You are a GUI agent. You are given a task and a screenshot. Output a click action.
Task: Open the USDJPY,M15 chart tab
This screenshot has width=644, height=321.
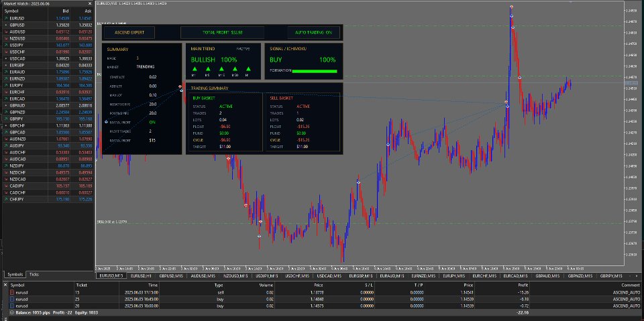(x=267, y=276)
